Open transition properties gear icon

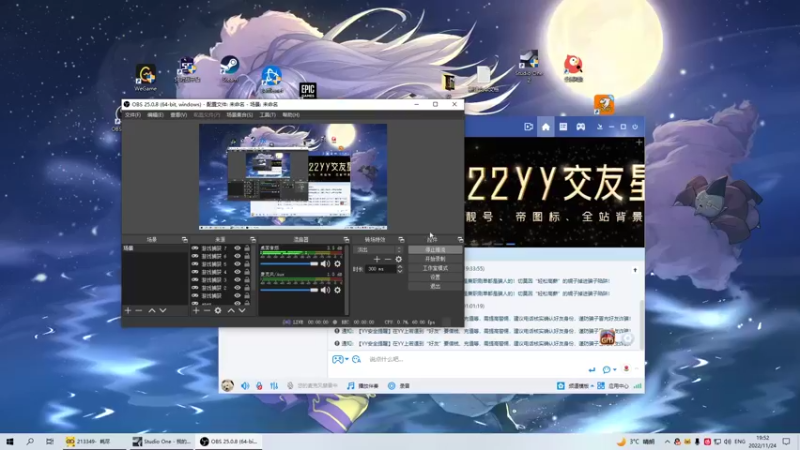(398, 259)
